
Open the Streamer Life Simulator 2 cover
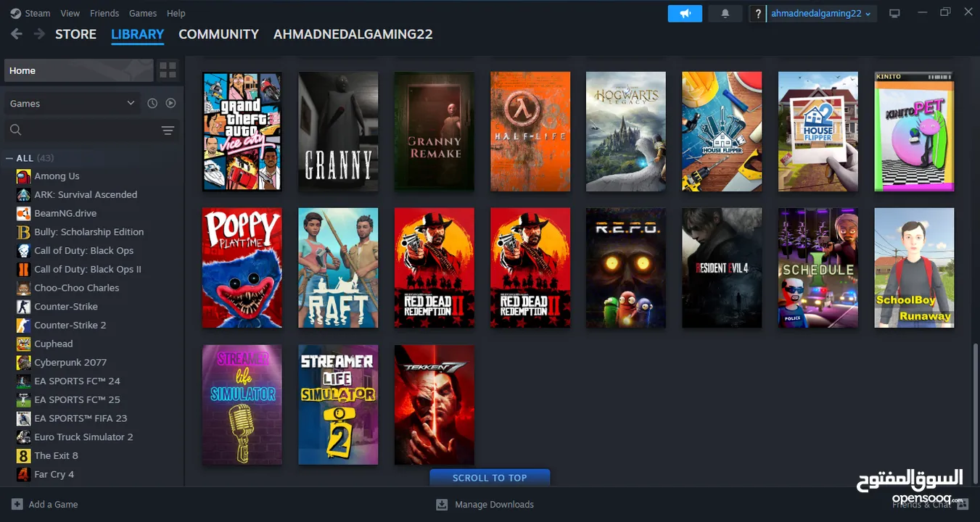pos(338,405)
